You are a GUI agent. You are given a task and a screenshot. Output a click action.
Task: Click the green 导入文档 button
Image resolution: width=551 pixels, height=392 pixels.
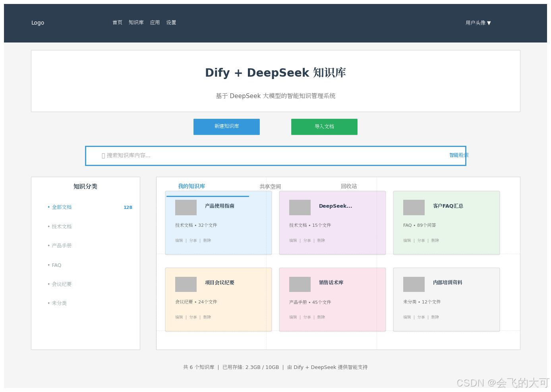324,127
